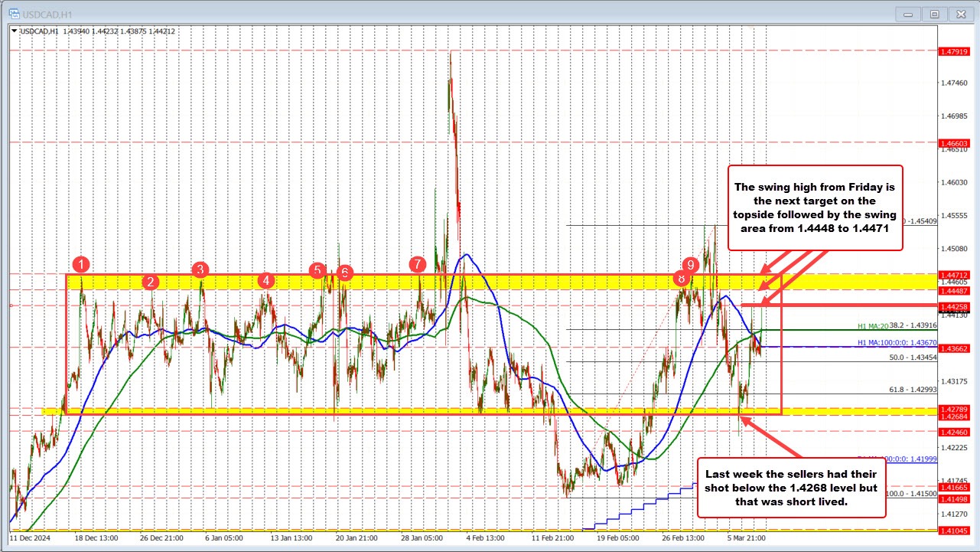Select the 1.44712 resistance price label
The width and height of the screenshot is (980, 552).
[956, 276]
